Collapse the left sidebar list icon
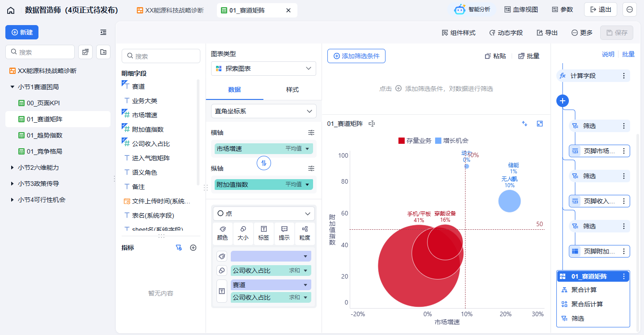The height and width of the screenshot is (335, 644). 103,32
